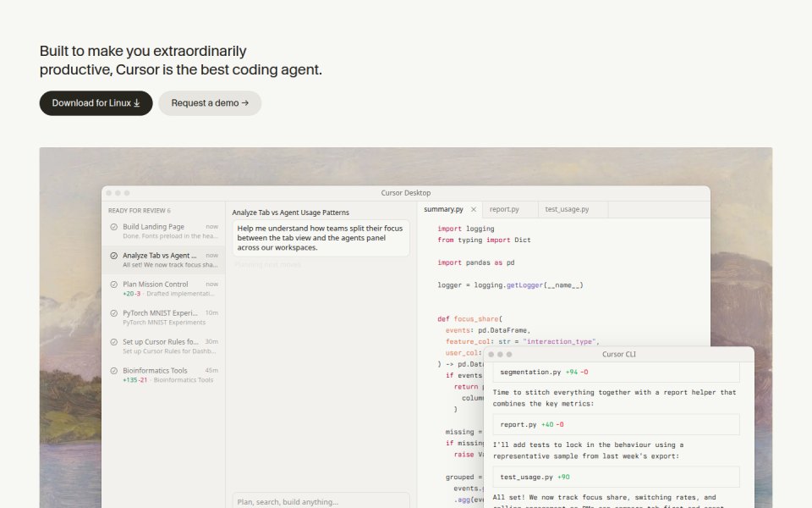The height and width of the screenshot is (508, 812).
Task: Click the 'from typing import Dict' line
Action: (x=484, y=240)
